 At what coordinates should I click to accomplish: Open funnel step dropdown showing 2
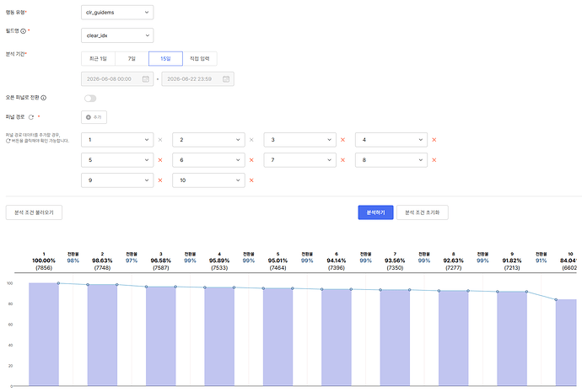pyautogui.click(x=208, y=140)
